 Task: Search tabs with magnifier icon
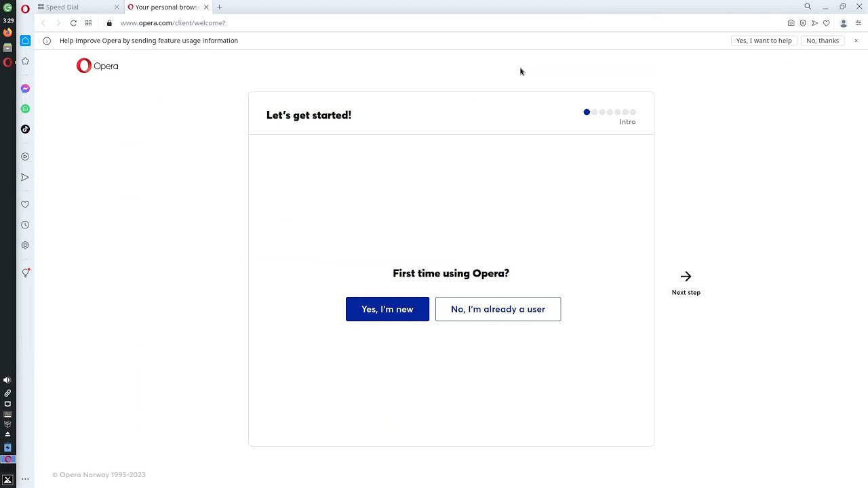pos(808,7)
